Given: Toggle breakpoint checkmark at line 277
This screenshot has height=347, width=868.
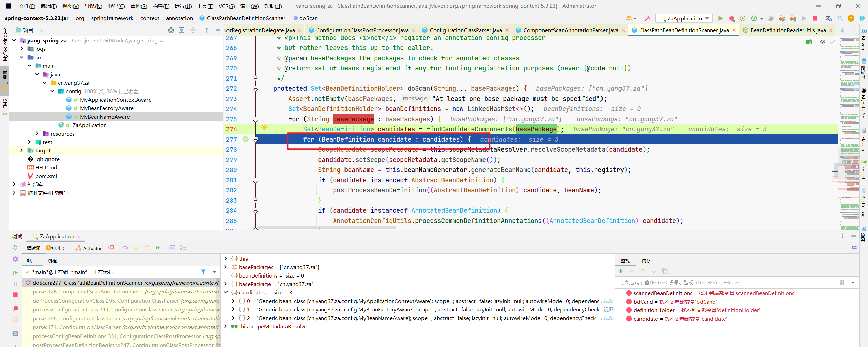Looking at the screenshot, I should point(245,139).
